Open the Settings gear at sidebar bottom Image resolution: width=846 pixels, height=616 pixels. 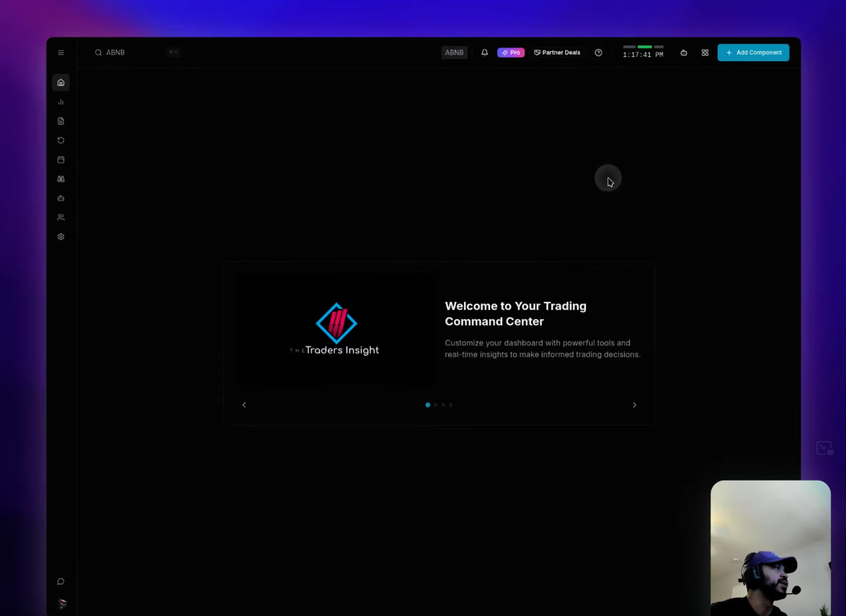(x=61, y=236)
